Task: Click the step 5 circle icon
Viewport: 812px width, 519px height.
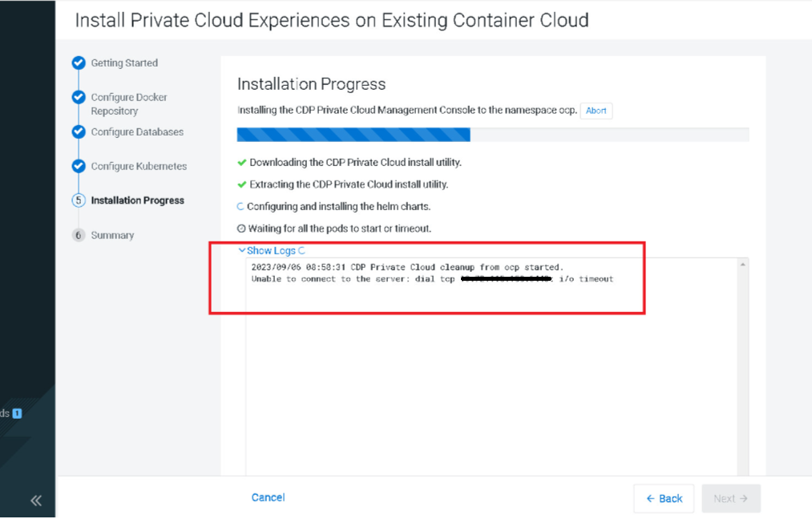Action: coord(78,201)
